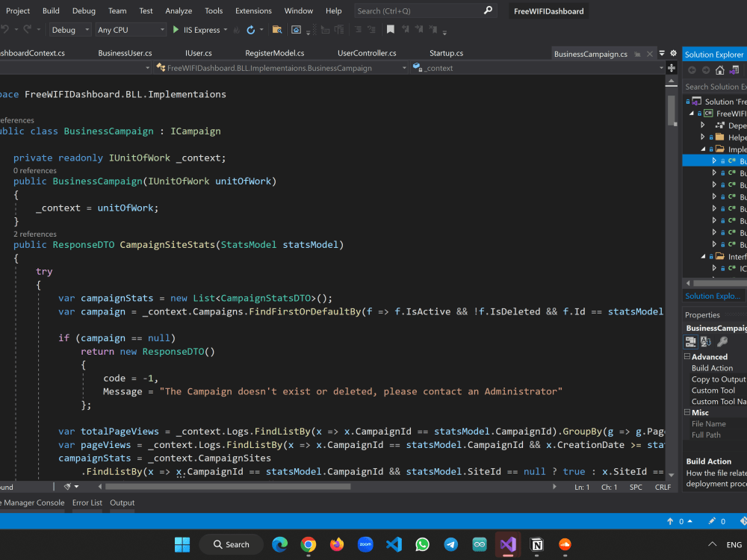Close the BusinessCampaign.cs tab
Image resolution: width=747 pixels, height=560 pixels.
(x=649, y=55)
